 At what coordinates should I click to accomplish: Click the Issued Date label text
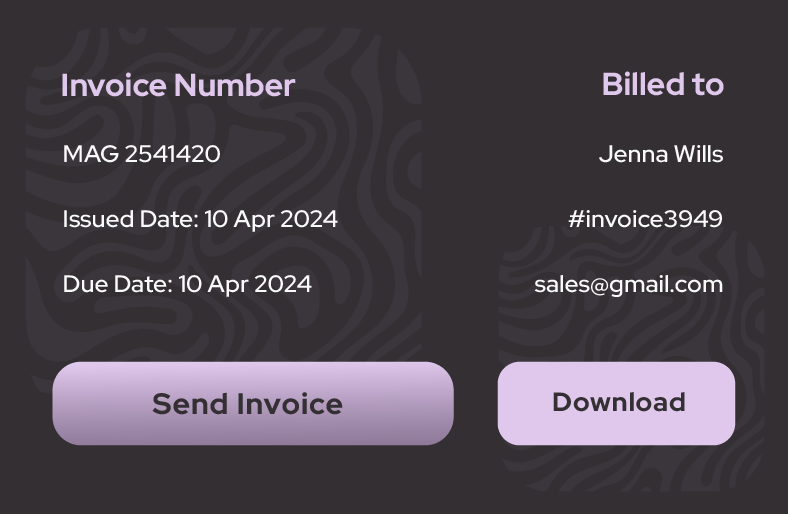point(130,219)
